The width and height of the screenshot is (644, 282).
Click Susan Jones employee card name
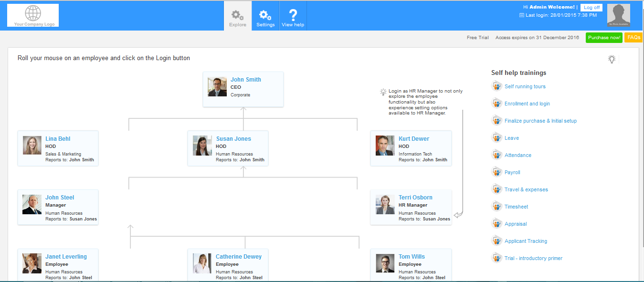[x=233, y=139]
